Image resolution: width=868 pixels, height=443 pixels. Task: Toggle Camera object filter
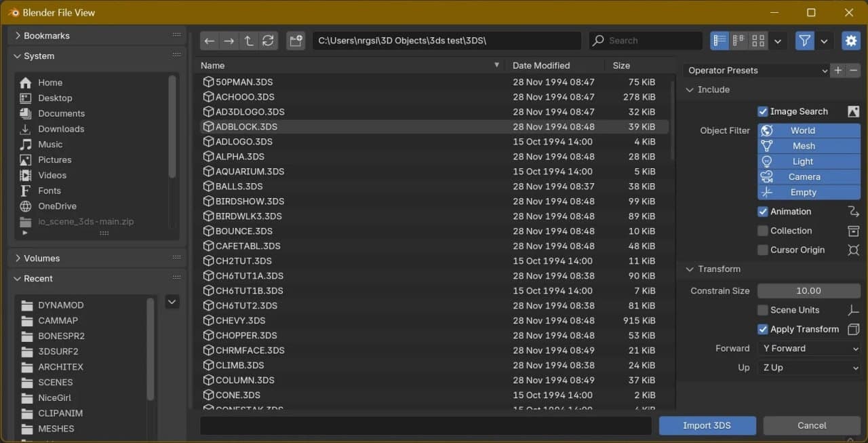tap(809, 177)
